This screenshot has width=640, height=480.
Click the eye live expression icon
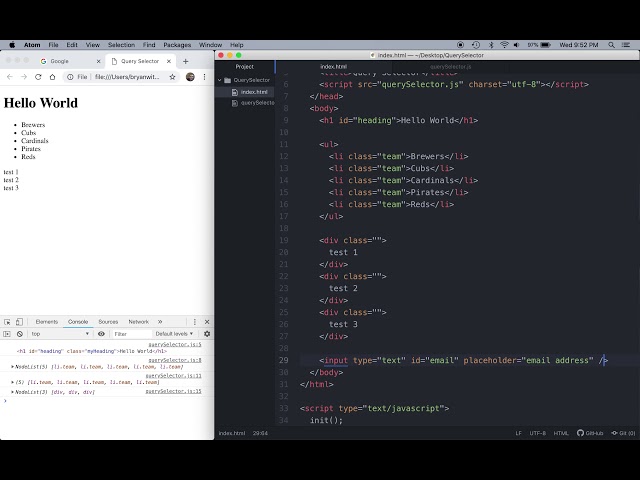pyautogui.click(x=101, y=334)
